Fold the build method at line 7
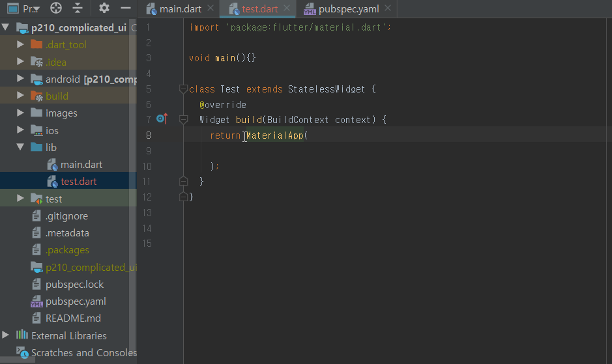 coord(183,119)
